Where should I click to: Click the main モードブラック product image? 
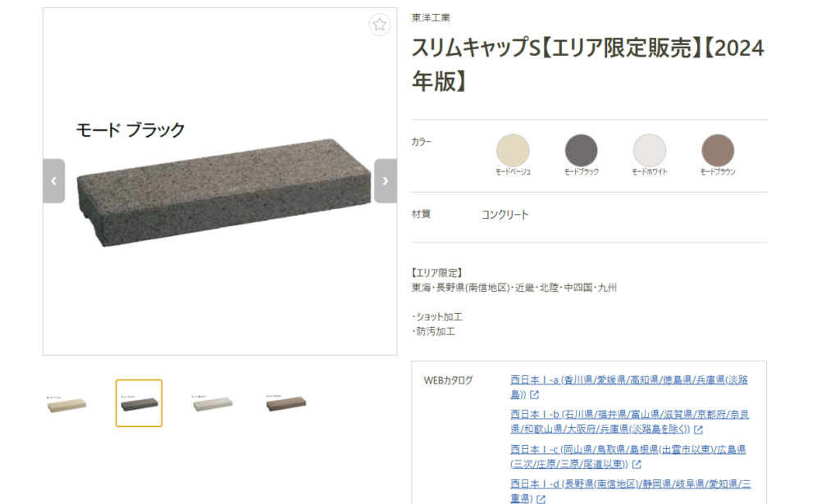pyautogui.click(x=223, y=193)
